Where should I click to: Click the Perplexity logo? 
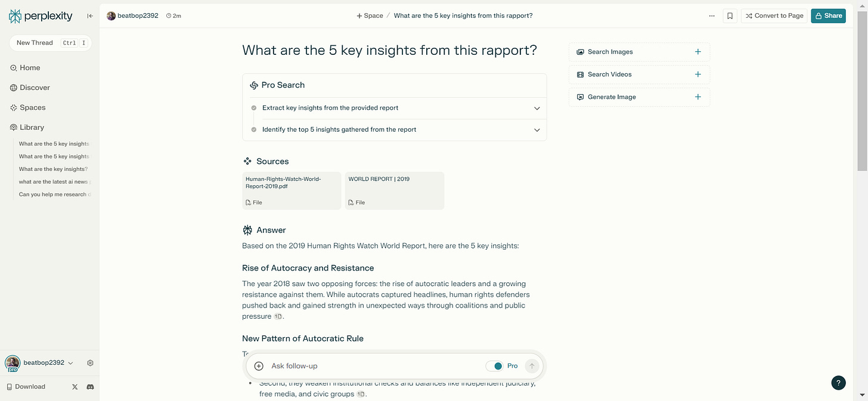41,16
